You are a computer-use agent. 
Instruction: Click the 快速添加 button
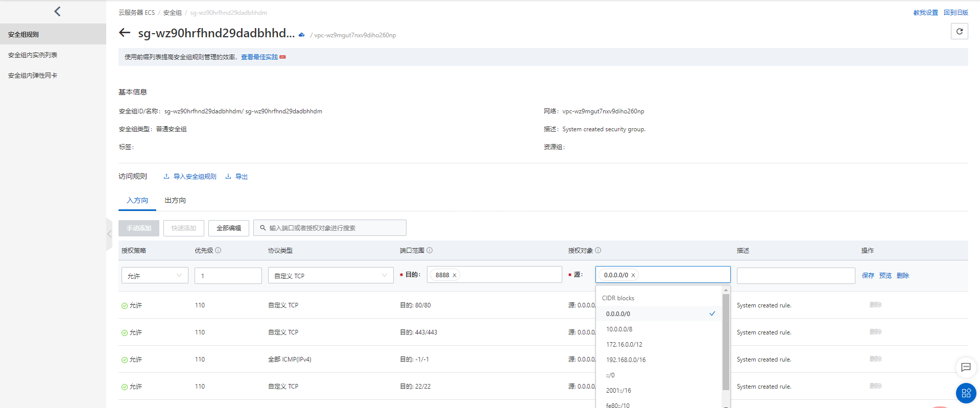(184, 228)
